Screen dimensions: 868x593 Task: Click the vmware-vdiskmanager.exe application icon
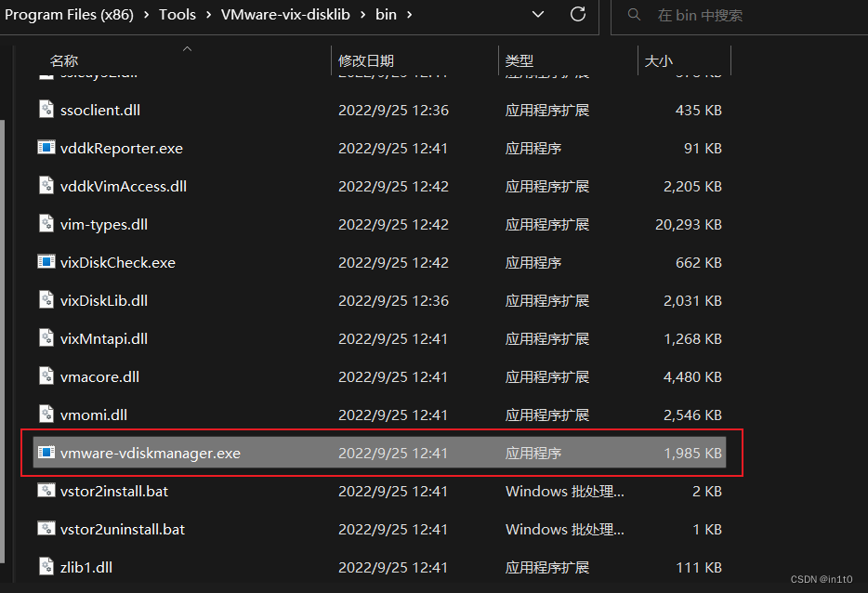pyautogui.click(x=46, y=453)
